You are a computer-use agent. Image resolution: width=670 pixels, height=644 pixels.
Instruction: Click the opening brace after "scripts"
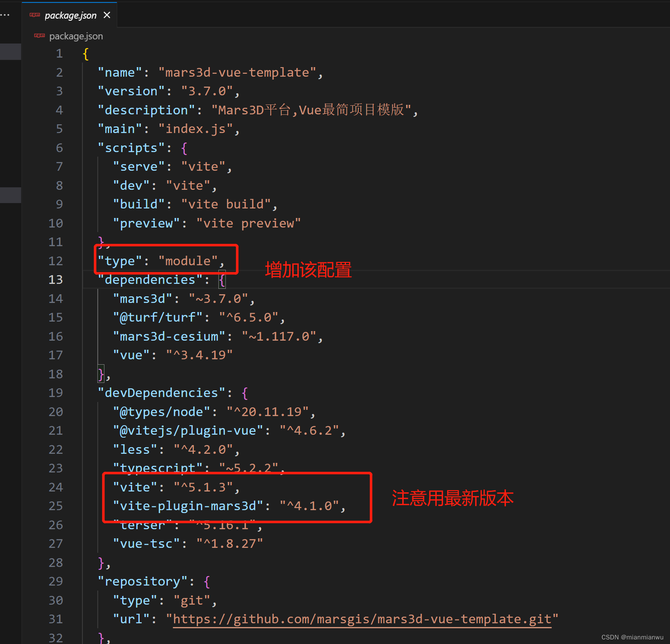coord(184,148)
